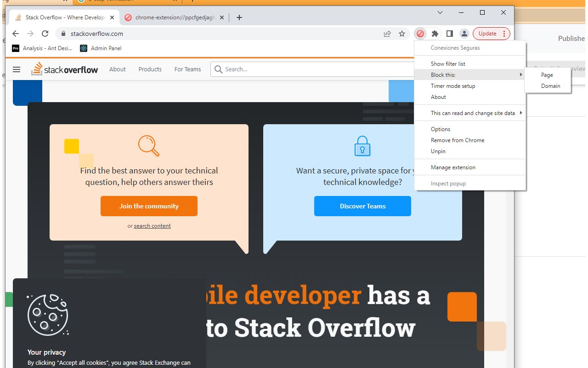The image size is (588, 368).
Task: Click the Update Chrome button
Action: click(x=487, y=34)
